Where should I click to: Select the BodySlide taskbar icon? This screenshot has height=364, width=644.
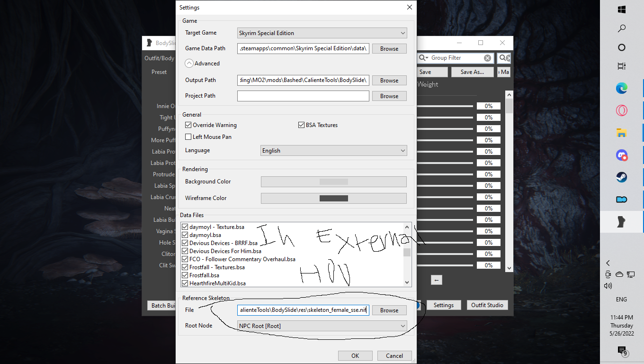coord(622,223)
